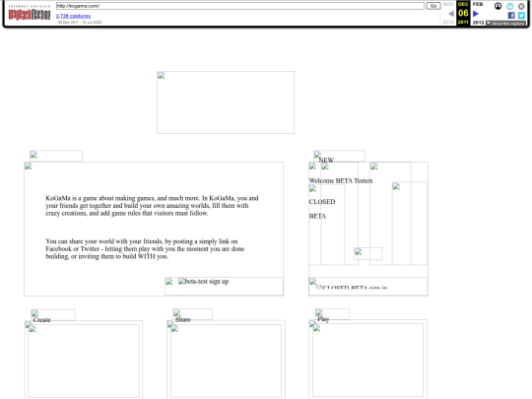Share capture on Twitter
Viewport: 532px width, 399px height.
point(521,15)
